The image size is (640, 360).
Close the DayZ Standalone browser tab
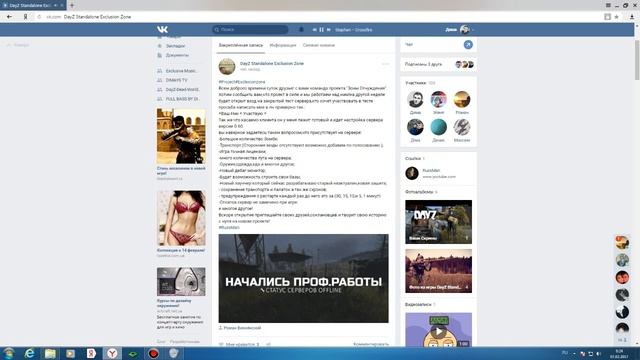(62, 5)
